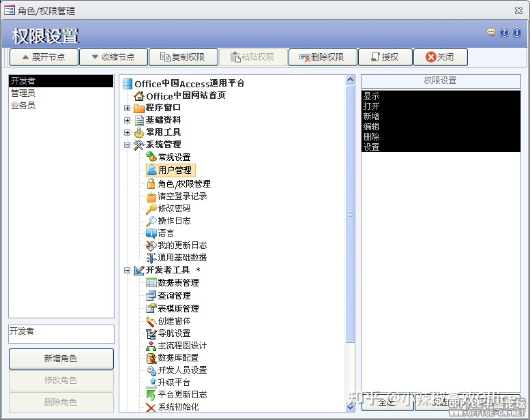The width and height of the screenshot is (530, 420).
Task: Click the magnifier icon of 操作日志
Action: pyautogui.click(x=151, y=221)
